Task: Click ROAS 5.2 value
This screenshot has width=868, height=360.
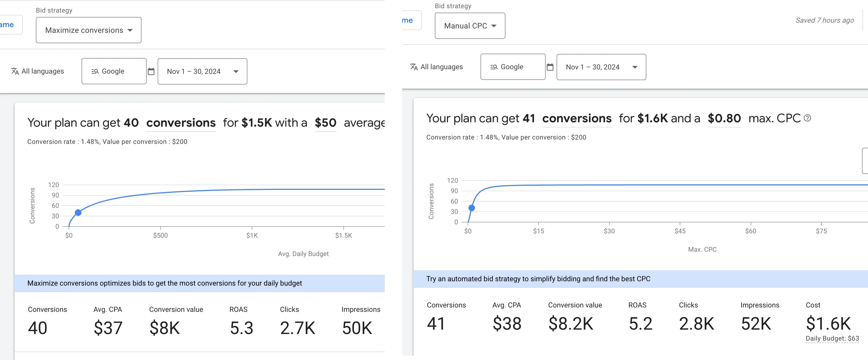Action: coord(641,324)
